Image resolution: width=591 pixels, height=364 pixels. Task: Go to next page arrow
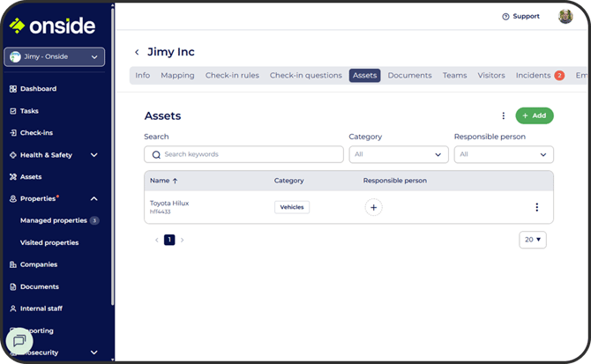[x=182, y=240]
